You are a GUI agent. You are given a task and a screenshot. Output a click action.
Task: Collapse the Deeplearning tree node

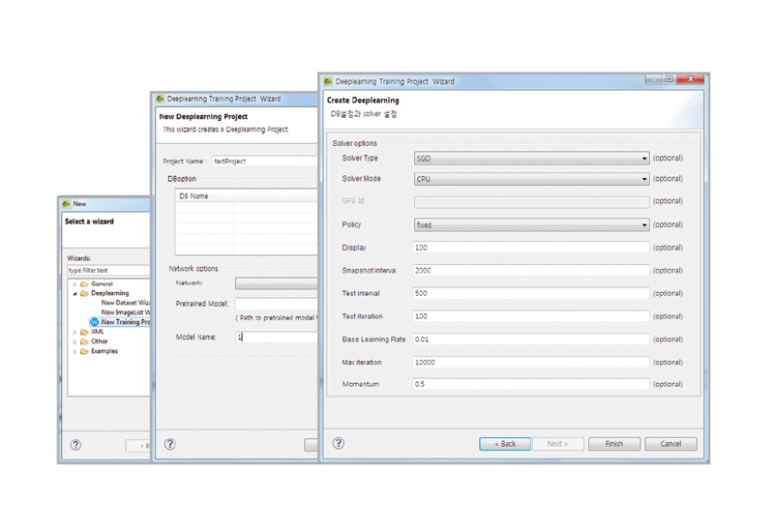pyautogui.click(x=74, y=293)
